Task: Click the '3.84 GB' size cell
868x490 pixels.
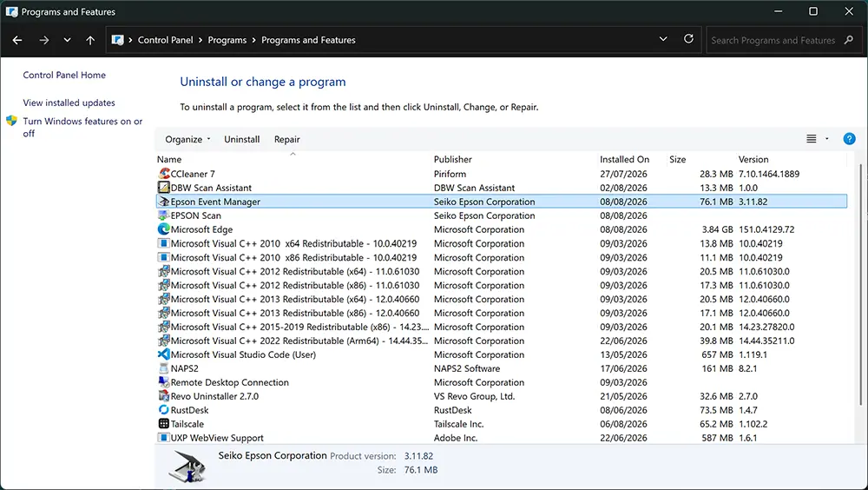Action: [x=718, y=228]
